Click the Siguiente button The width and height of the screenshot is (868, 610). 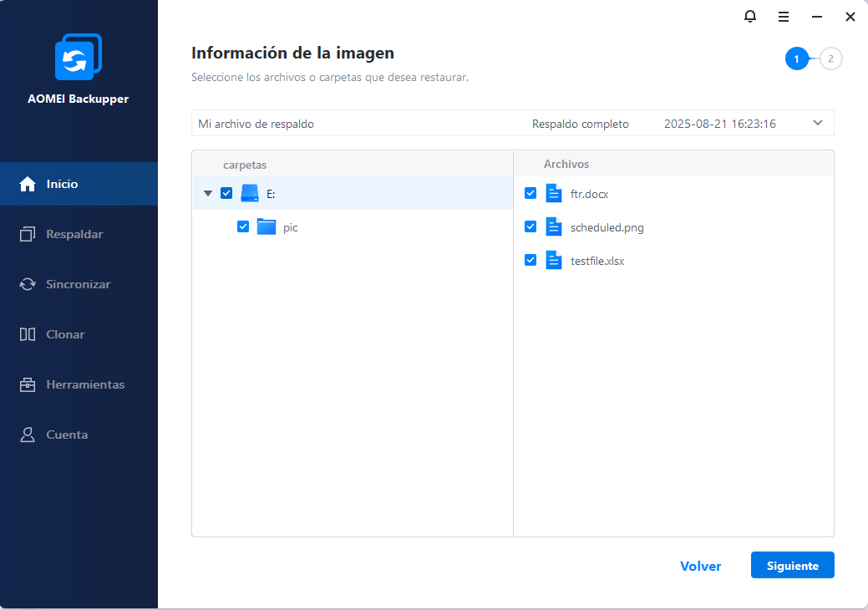tap(791, 565)
